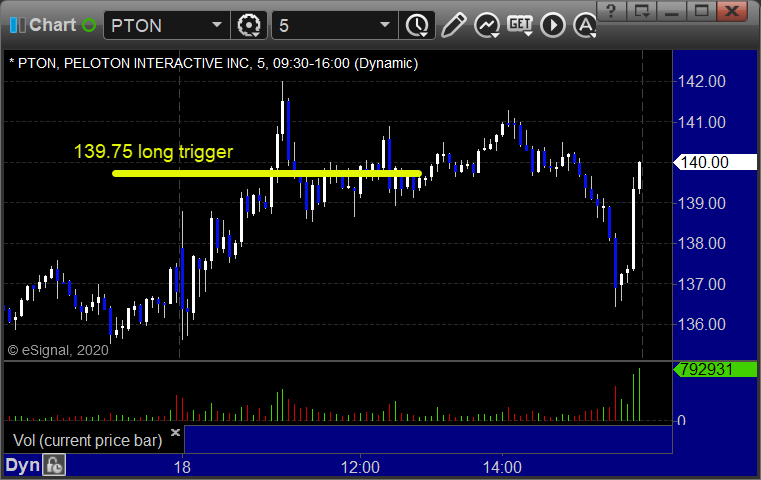761x480 pixels.
Task: Click the window pop-out dropdown button
Action: 641,10
